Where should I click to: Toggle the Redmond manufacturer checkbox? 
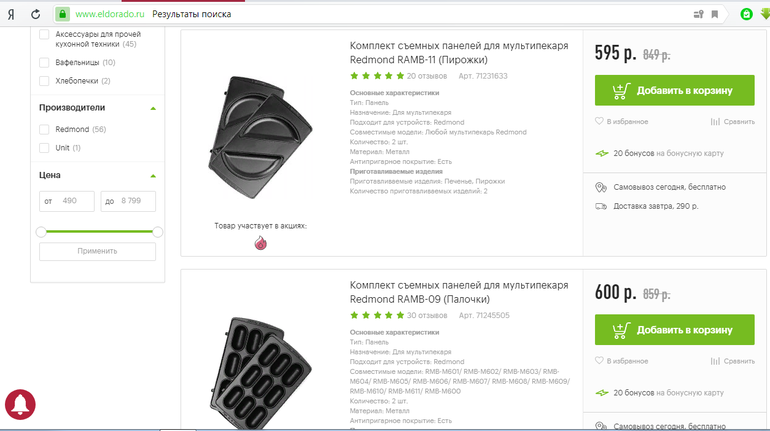44,129
